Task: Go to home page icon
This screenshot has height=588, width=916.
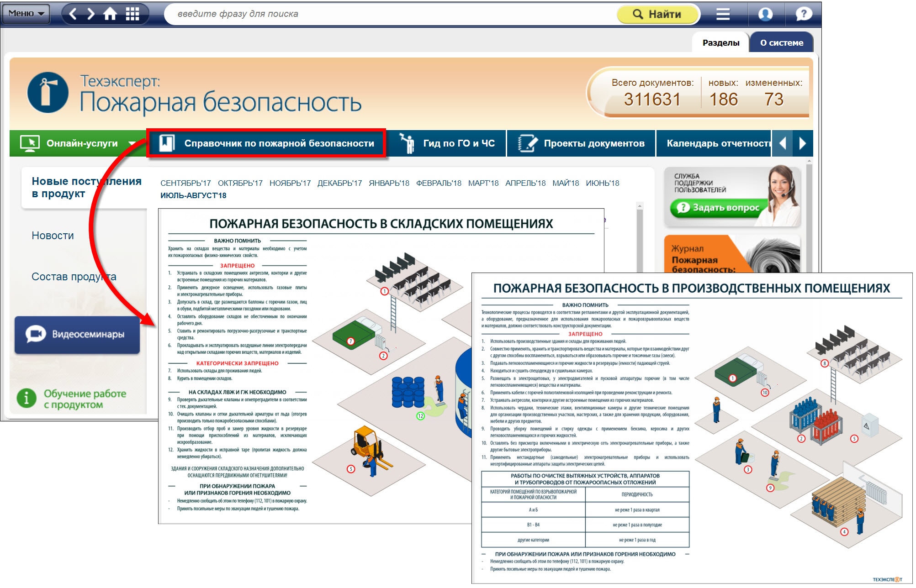Action: pyautogui.click(x=110, y=14)
